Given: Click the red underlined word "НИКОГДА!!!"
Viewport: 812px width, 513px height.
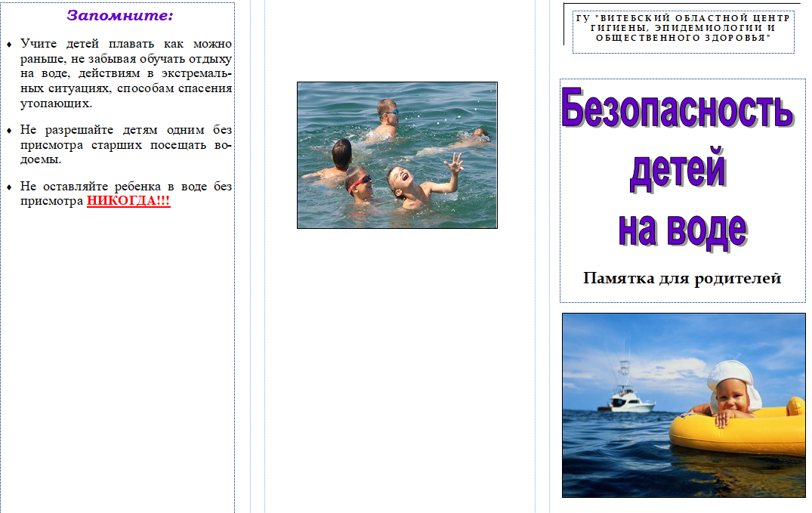Looking at the screenshot, I should point(128,200).
